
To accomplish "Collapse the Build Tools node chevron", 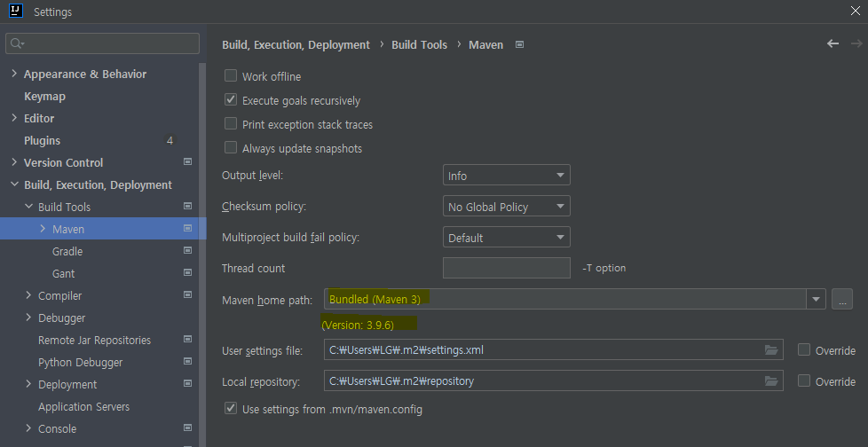I will [x=28, y=207].
